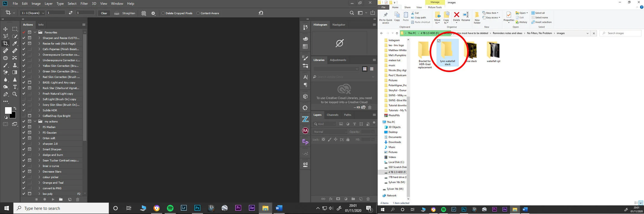Switch Libraries panel to list view
Screen dimensions: 644x214
click(x=372, y=69)
